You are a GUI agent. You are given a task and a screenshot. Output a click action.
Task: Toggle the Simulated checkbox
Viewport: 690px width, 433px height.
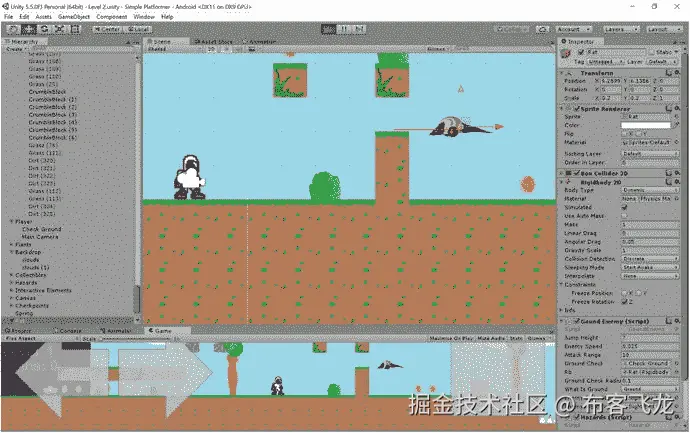point(624,207)
